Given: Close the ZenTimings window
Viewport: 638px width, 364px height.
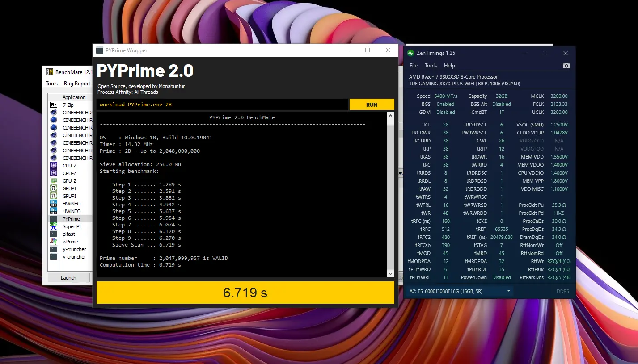Looking at the screenshot, I should tap(566, 53).
